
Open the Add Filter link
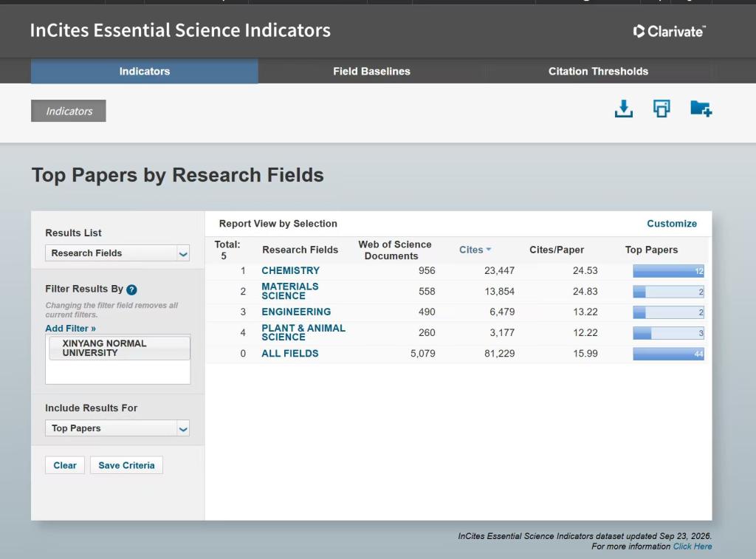click(70, 329)
